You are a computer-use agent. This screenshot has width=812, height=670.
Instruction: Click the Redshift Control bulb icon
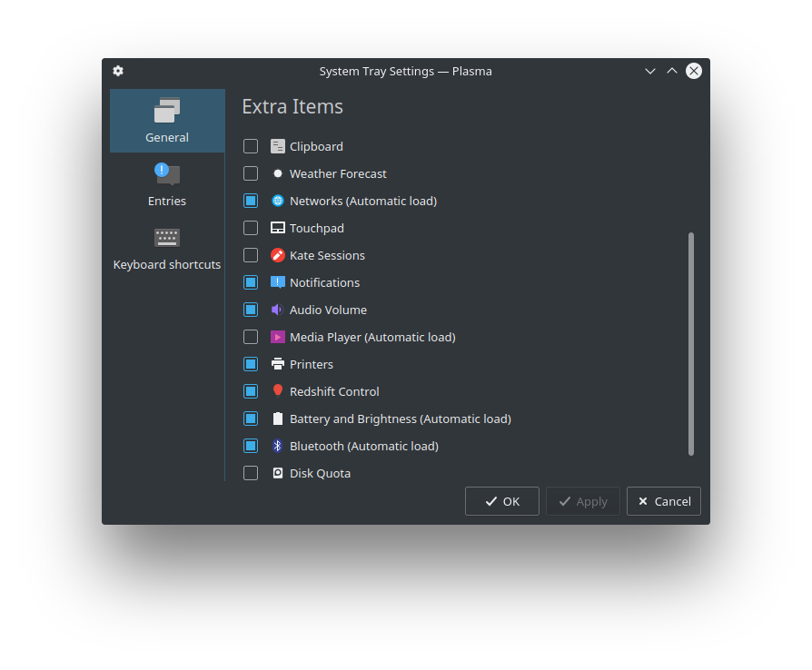coord(278,391)
